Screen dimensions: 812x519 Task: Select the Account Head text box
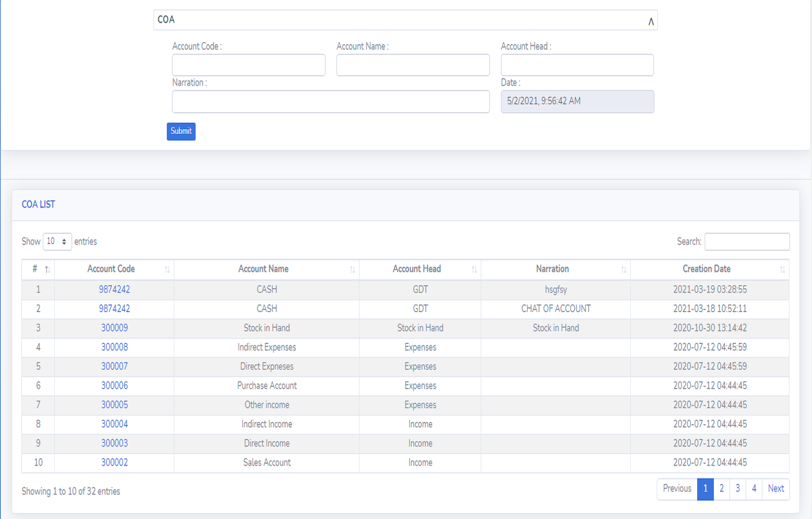coord(577,65)
